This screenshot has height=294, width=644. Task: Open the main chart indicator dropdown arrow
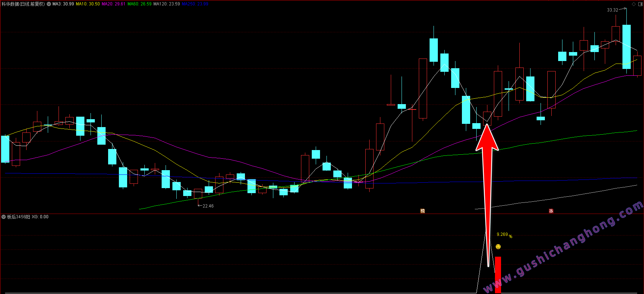49,4
